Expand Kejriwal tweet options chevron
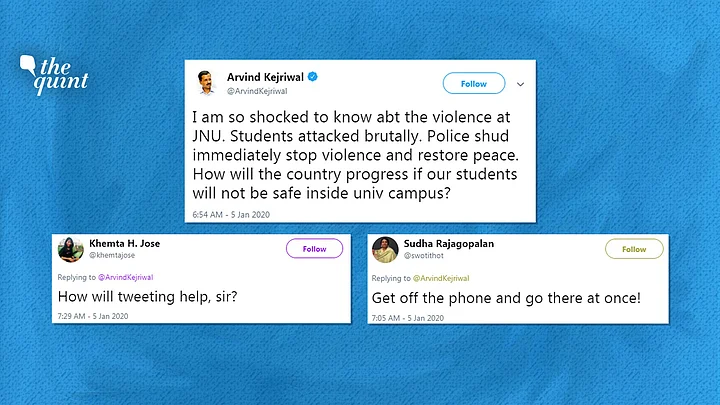720x405 pixels. click(520, 84)
